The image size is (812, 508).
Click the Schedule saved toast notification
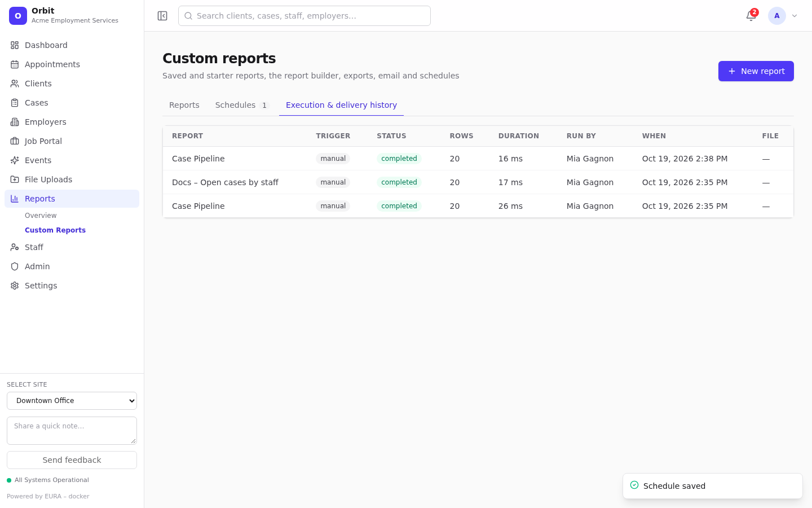click(713, 486)
